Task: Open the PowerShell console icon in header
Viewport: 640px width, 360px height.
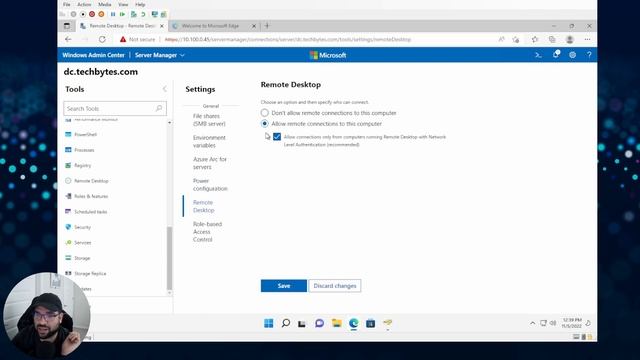Action: pos(538,55)
